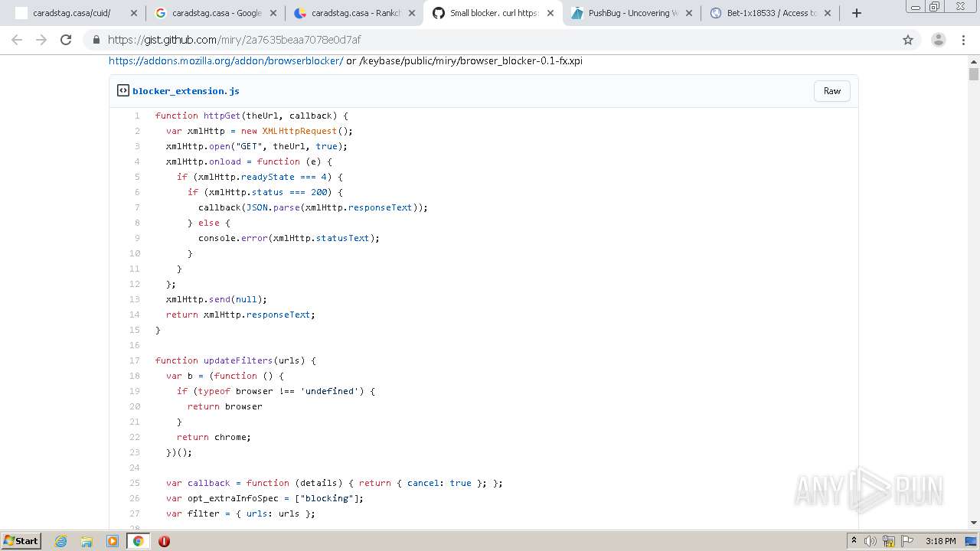
Task: Open the Windows Start menu
Action: point(21,541)
